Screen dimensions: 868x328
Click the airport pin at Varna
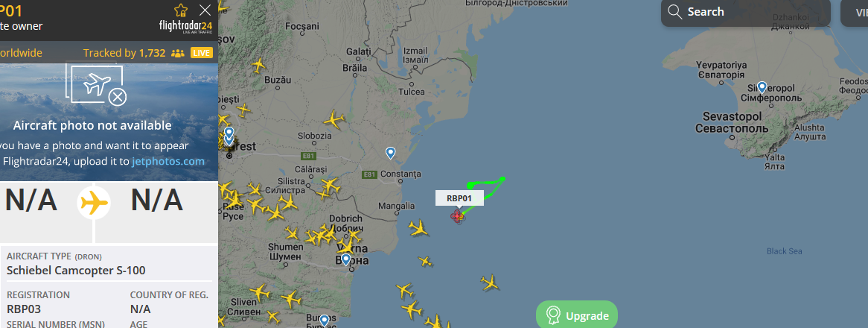point(346,259)
